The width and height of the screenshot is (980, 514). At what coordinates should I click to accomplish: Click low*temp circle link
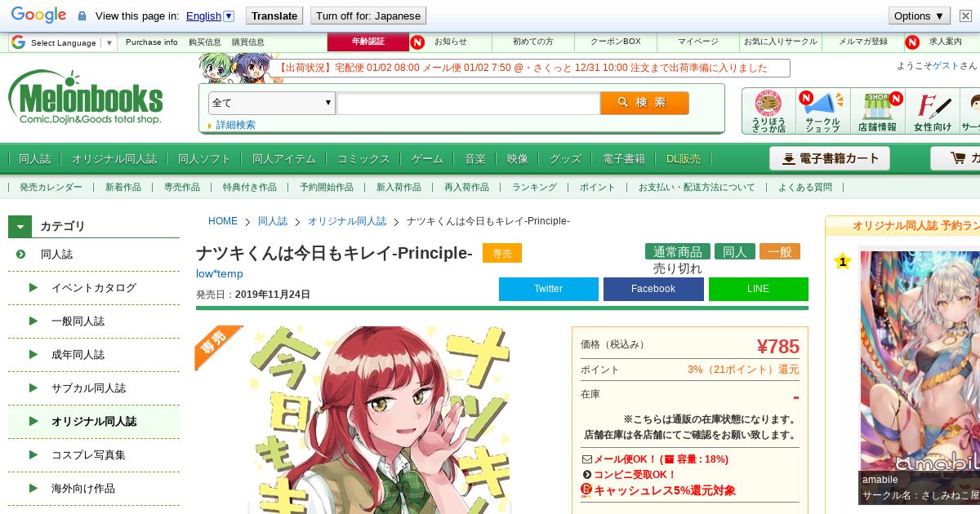click(x=220, y=273)
